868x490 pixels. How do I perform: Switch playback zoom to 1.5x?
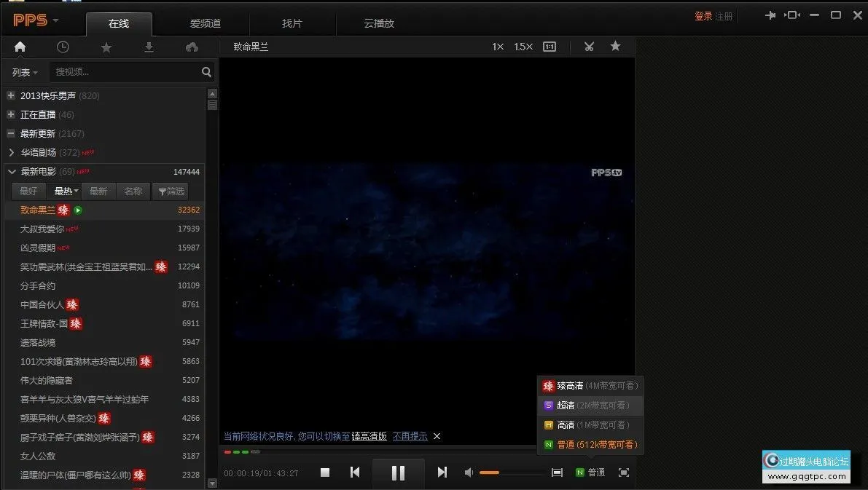pos(523,46)
